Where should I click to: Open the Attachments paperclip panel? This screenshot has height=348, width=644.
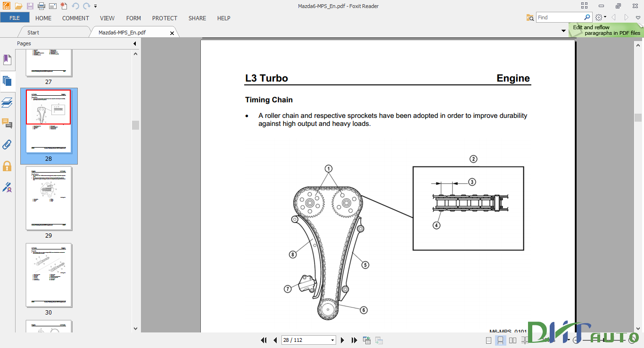(x=7, y=145)
